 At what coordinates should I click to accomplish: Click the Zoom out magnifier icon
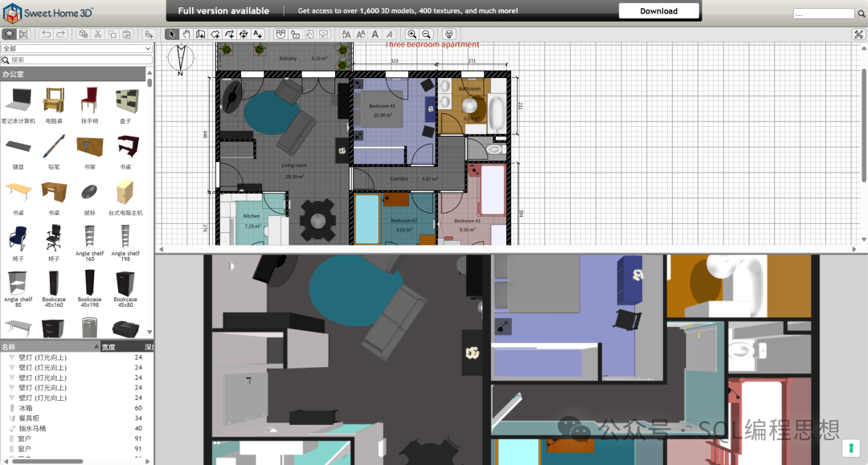point(427,34)
